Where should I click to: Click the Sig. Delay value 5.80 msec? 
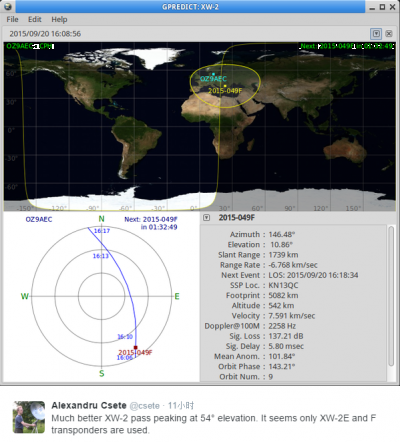tap(286, 346)
